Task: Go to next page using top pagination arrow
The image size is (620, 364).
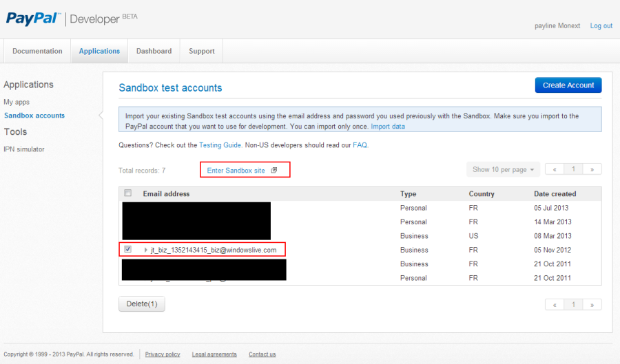Action: [x=592, y=169]
